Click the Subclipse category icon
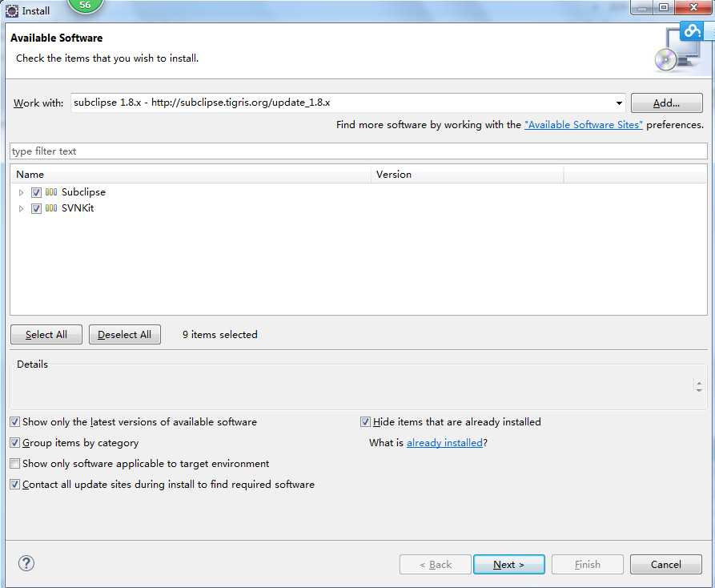Viewport: 715px width, 588px height. pyautogui.click(x=51, y=192)
